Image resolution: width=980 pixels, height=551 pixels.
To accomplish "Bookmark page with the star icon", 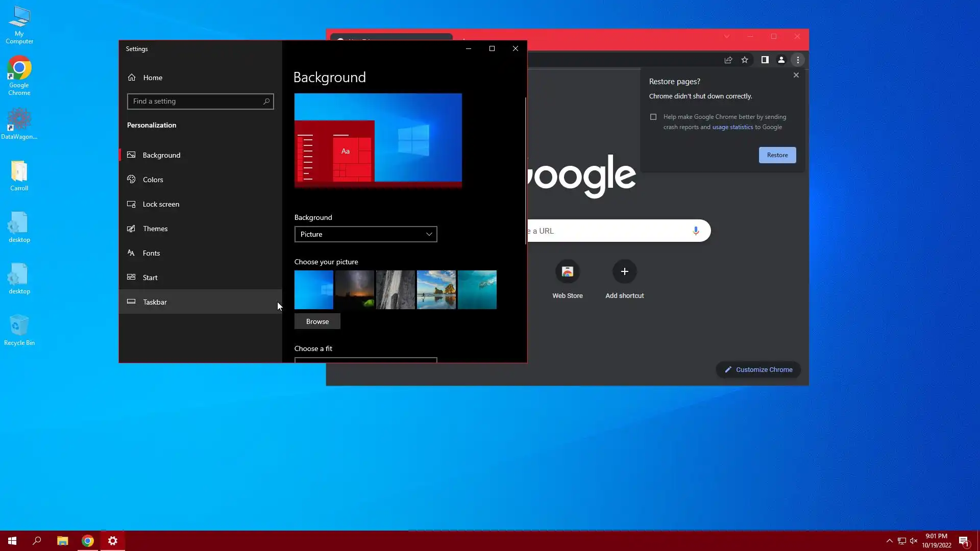I will 745,60.
